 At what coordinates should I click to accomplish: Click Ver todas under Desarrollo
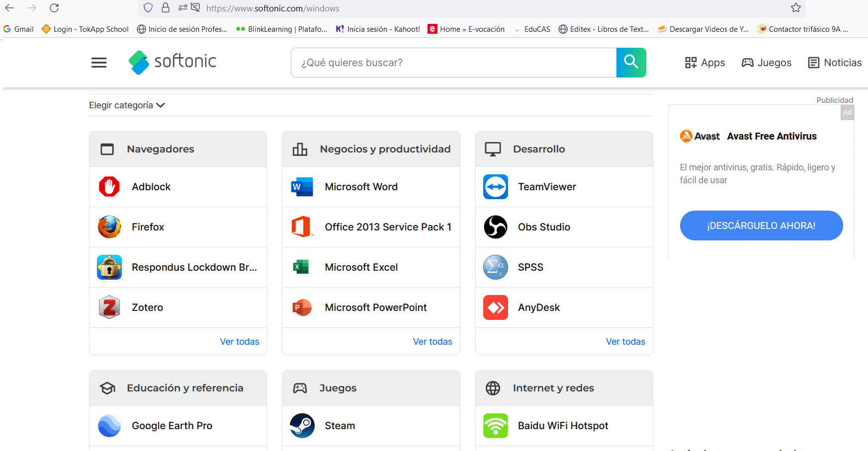(x=625, y=342)
